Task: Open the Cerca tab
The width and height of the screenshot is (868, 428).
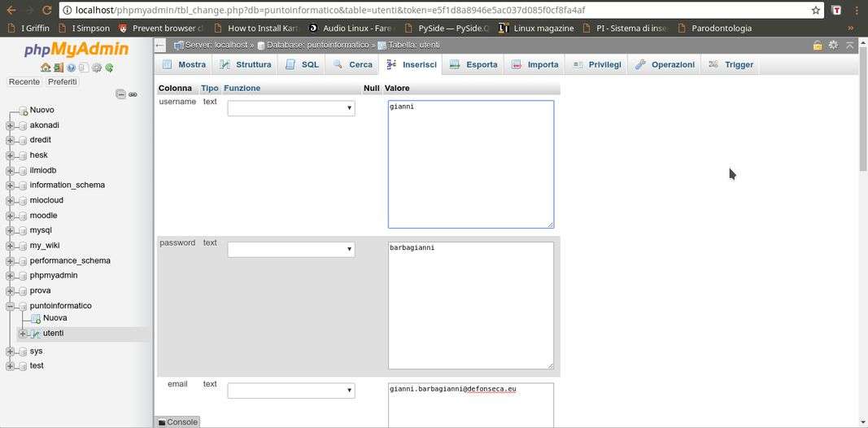Action: point(352,65)
